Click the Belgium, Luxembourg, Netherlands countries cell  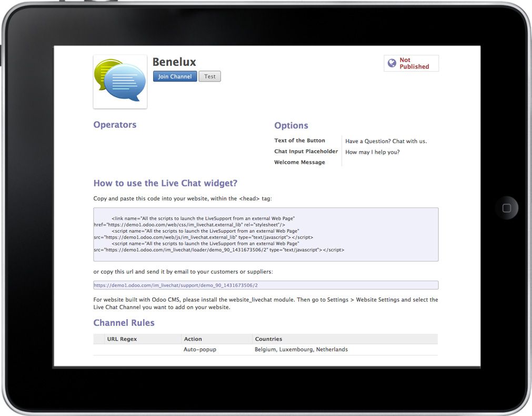[302, 350]
